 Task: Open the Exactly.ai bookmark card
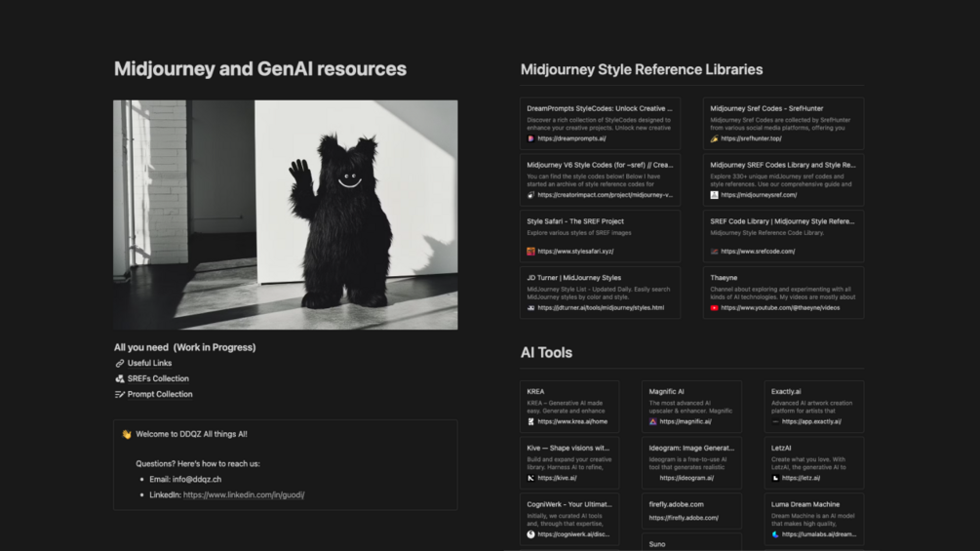(x=814, y=407)
